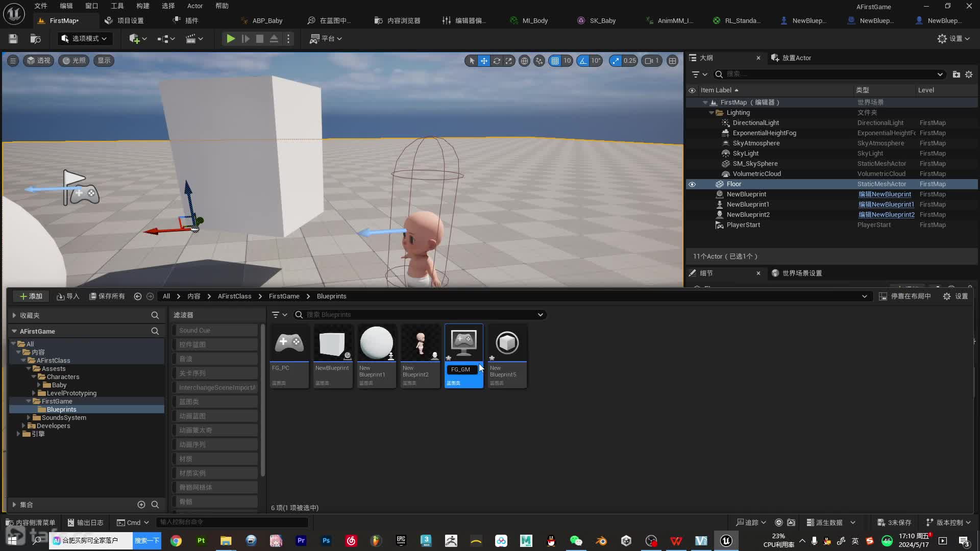This screenshot has height=551, width=980.
Task: Open the cinematics clapperboard menu
Action: tap(194, 39)
